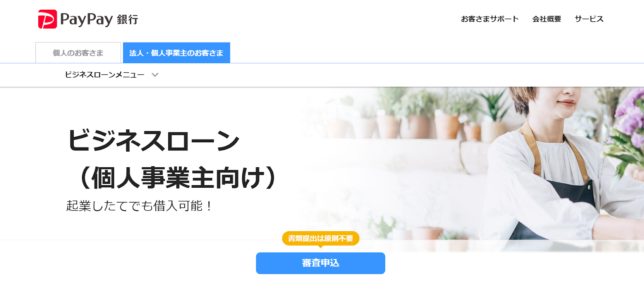644x281 pixels.
Task: Click the blue 審査申込 button
Action: [x=320, y=263]
